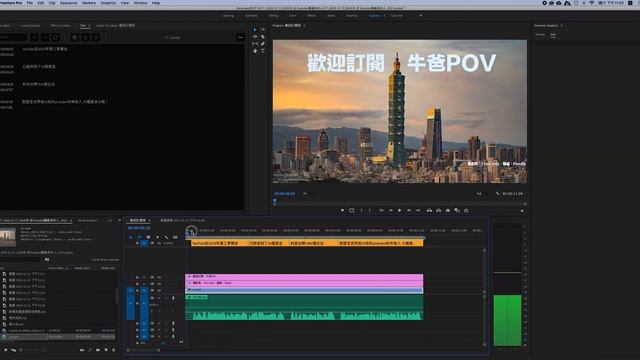The image size is (640, 360).
Task: Open timeline display settings wrench
Action: pyautogui.click(x=166, y=237)
